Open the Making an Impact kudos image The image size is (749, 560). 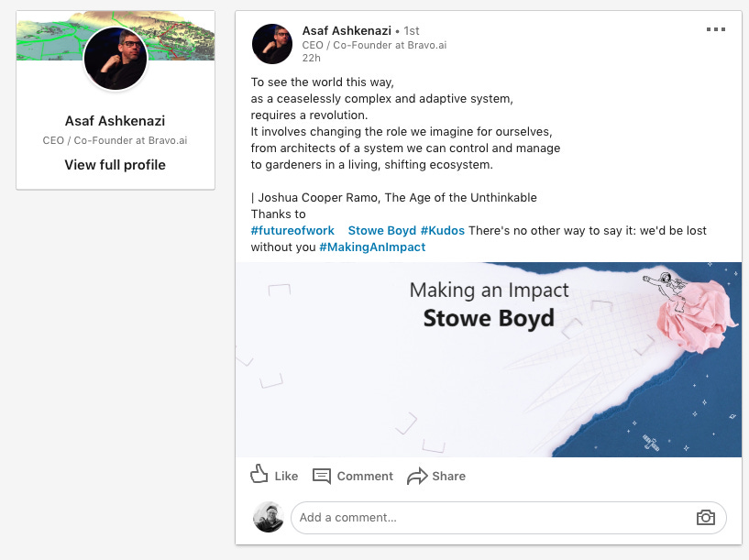tap(488, 360)
